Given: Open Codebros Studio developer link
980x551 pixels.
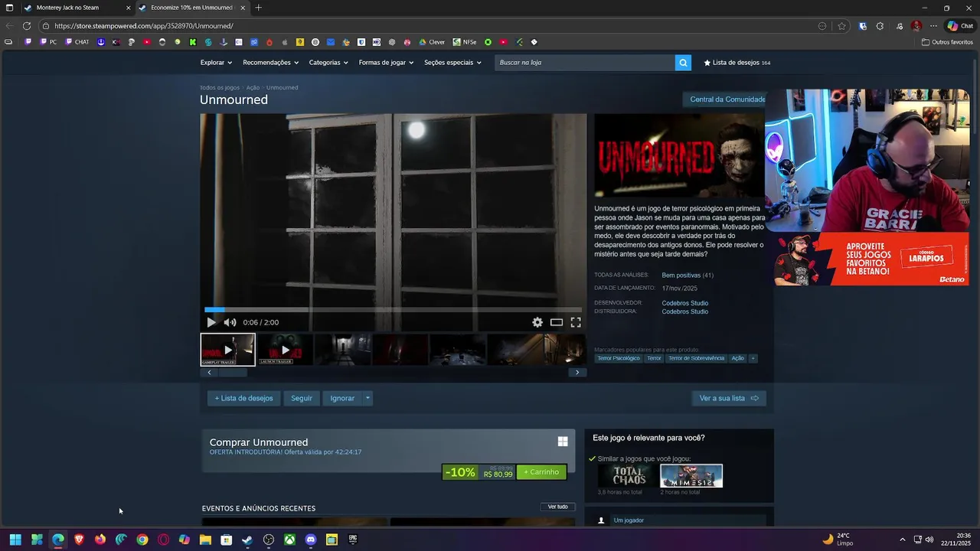Looking at the screenshot, I should coord(684,303).
